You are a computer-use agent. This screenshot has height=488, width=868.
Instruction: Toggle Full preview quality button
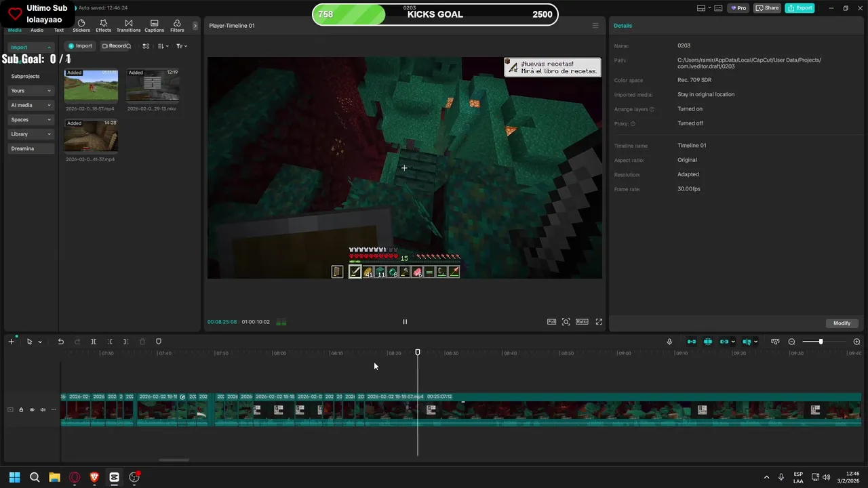551,322
